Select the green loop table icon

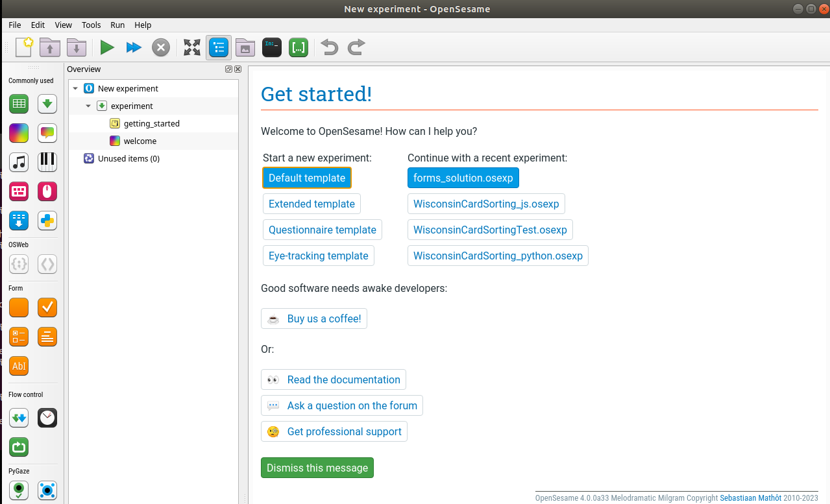[19, 104]
